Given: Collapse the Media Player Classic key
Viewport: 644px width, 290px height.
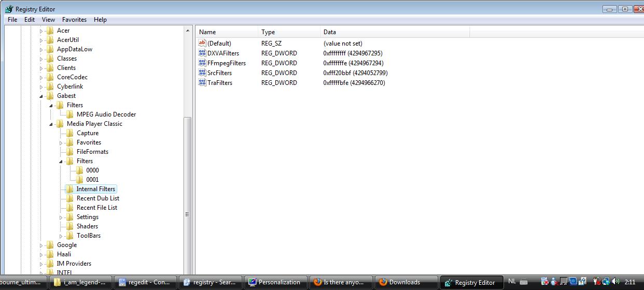Looking at the screenshot, I should [51, 124].
